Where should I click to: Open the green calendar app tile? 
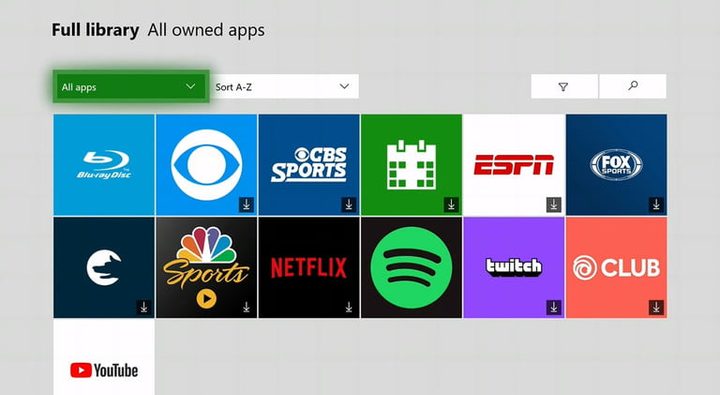[411, 164]
